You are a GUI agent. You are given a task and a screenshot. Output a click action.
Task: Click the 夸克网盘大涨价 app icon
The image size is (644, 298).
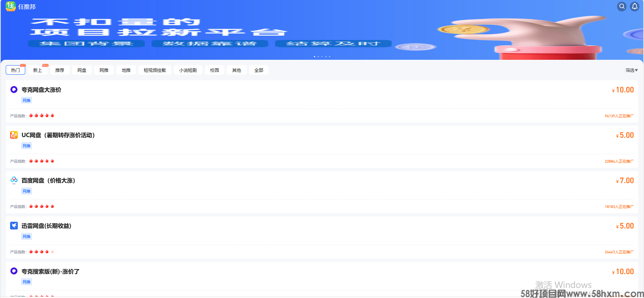click(14, 90)
